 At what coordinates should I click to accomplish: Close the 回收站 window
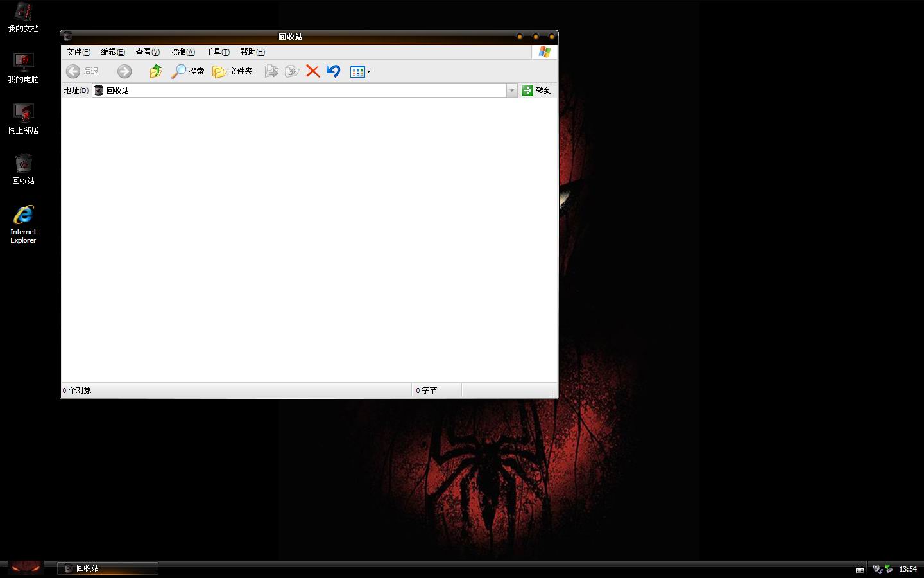(551, 37)
